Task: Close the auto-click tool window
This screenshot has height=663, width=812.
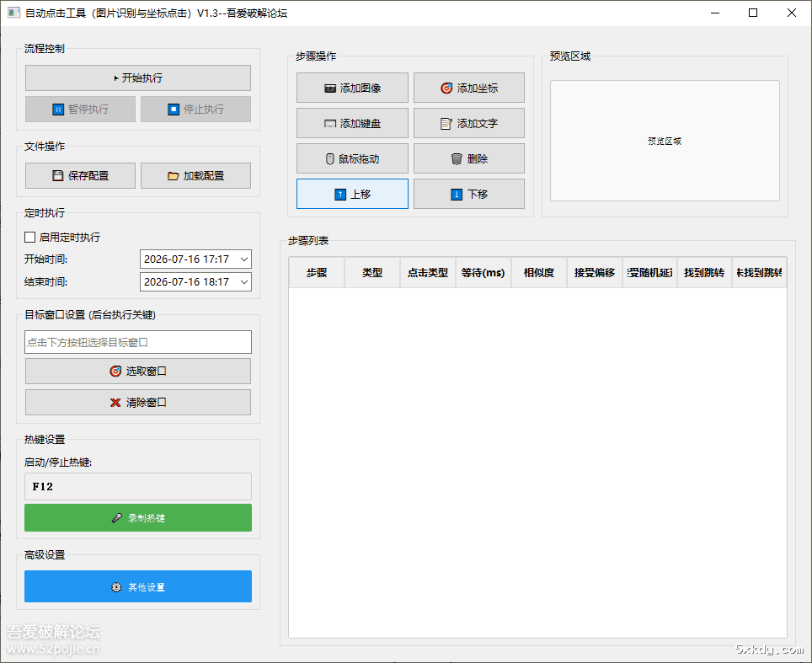Action: tap(792, 13)
